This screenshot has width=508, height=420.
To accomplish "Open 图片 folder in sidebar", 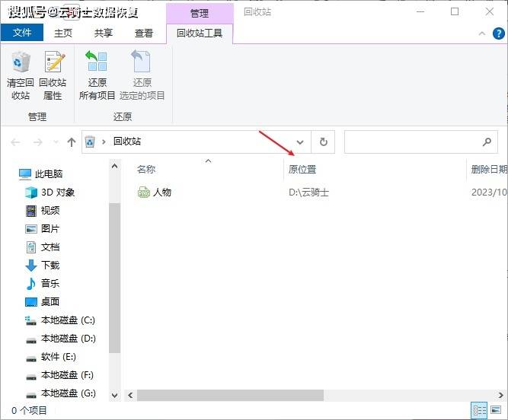I will click(43, 229).
